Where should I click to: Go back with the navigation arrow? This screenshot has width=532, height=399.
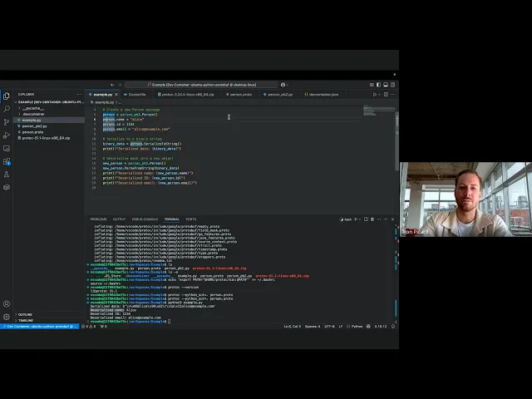(112, 85)
